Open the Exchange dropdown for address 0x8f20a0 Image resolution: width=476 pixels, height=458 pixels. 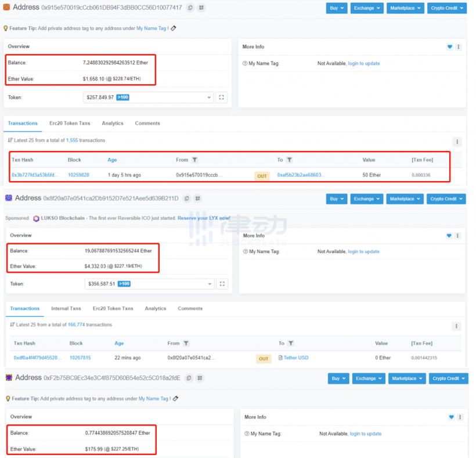coord(366,199)
